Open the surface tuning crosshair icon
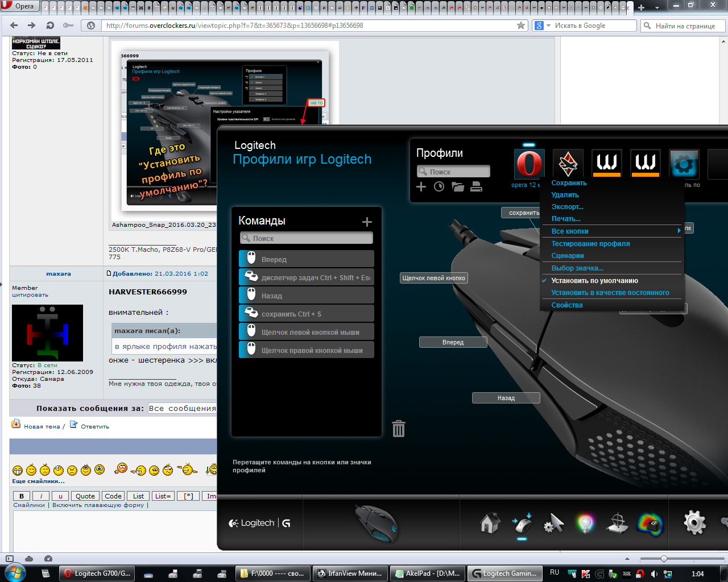 tap(618, 523)
